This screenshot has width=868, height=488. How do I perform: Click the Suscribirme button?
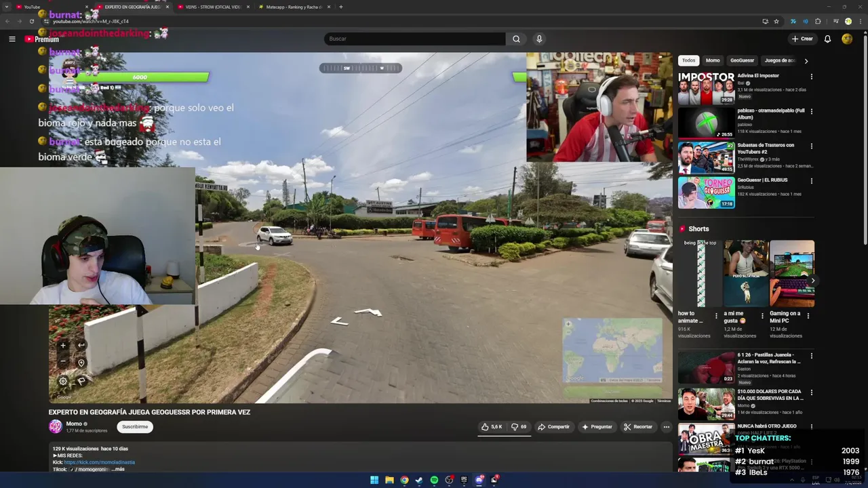coord(135,427)
